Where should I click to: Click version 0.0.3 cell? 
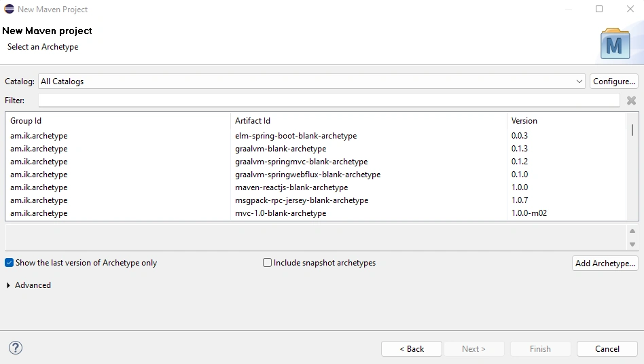tap(520, 136)
